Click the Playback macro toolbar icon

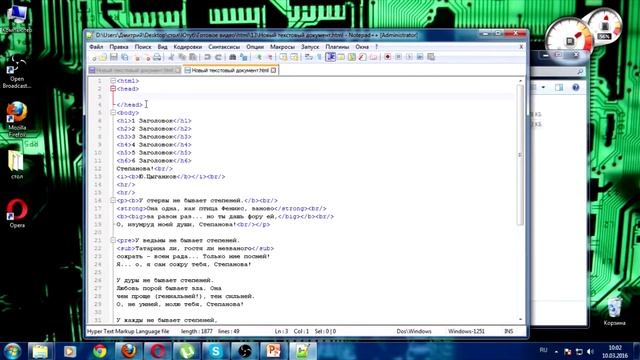pos(409,57)
